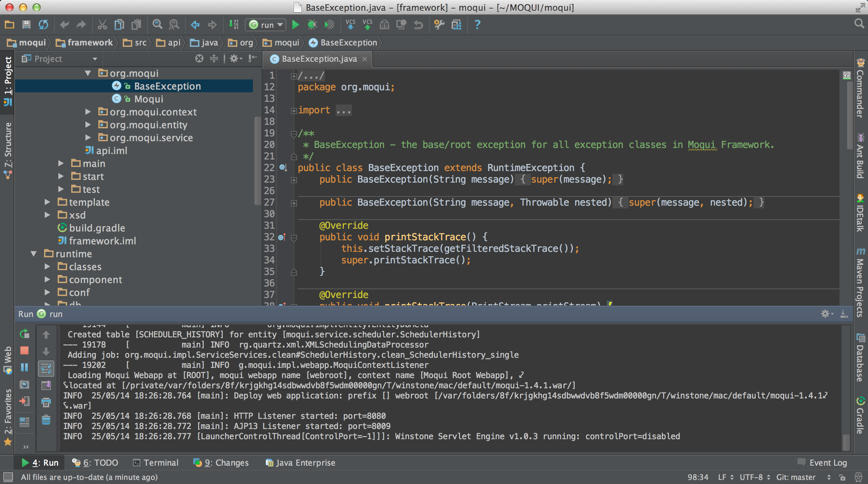Open the 6: TODO tool tab
Viewport: 868px width, 484px height.
95,463
